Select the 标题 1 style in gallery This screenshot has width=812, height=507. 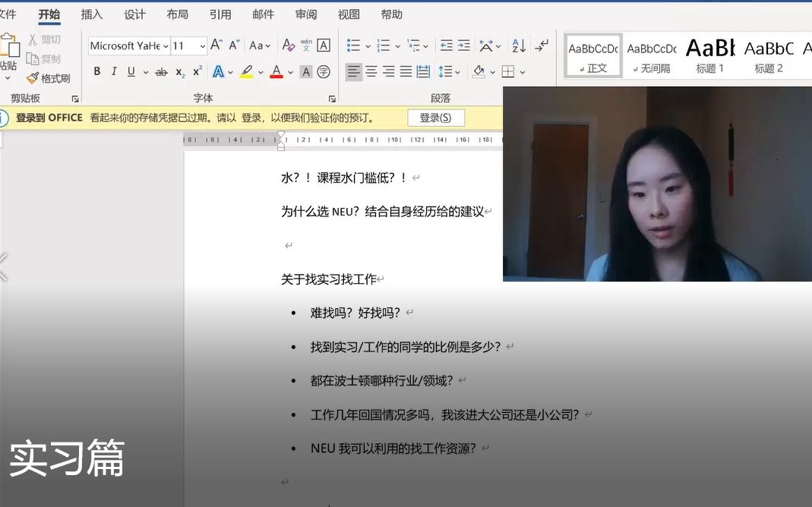[710, 55]
